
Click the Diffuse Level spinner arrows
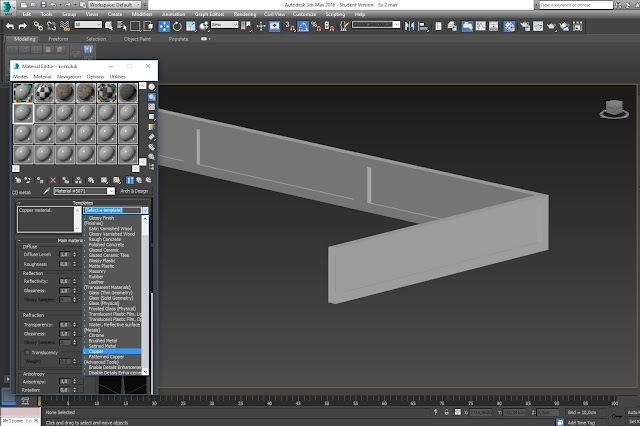pyautogui.click(x=76, y=255)
